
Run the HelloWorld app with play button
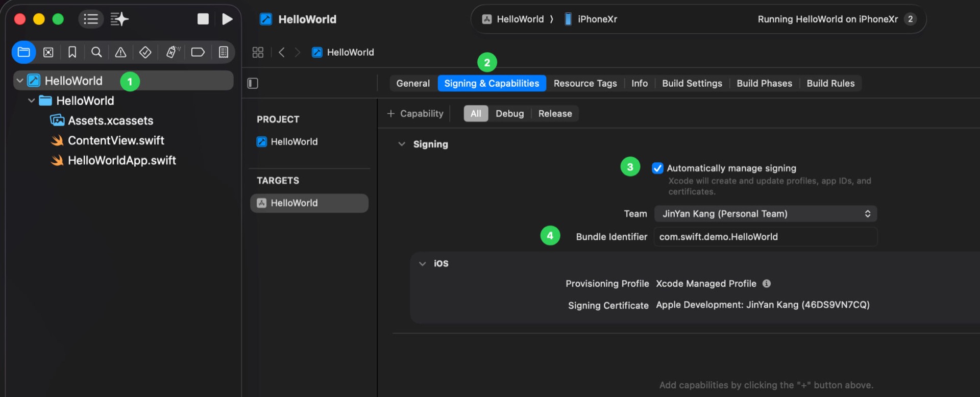(x=227, y=19)
